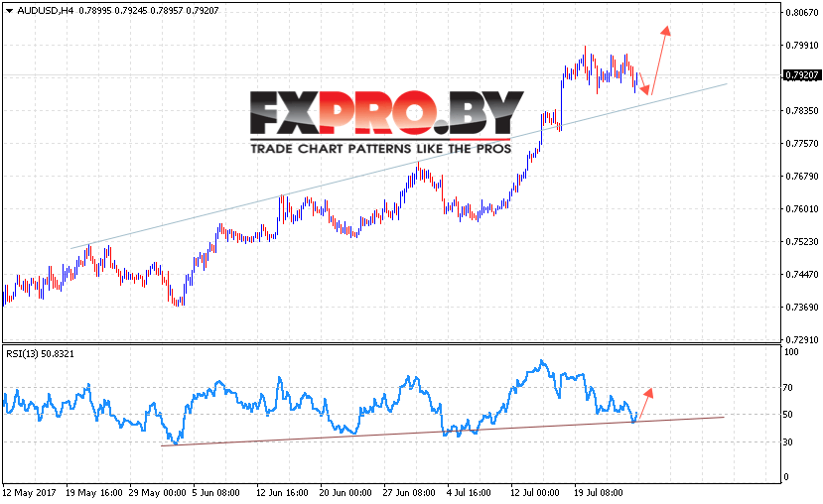Click the RSI scale value 30
Image resolution: width=823 pixels, height=504 pixels.
coord(788,442)
